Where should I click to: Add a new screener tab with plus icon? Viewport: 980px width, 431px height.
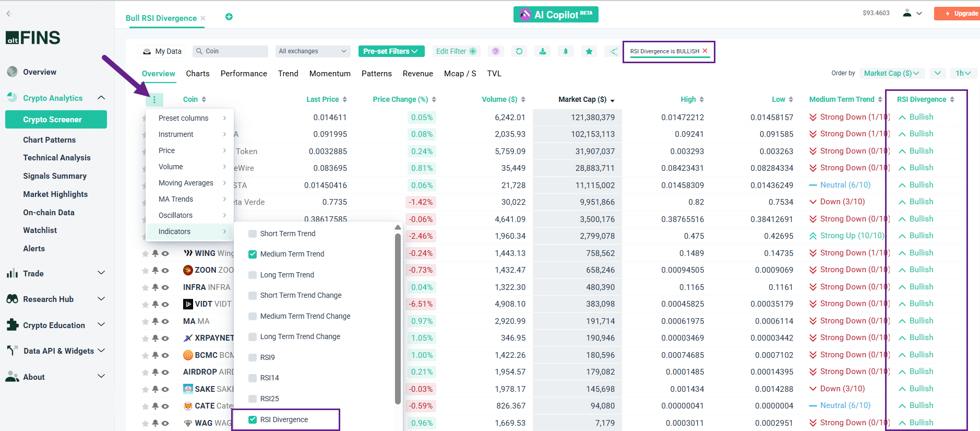(x=229, y=17)
